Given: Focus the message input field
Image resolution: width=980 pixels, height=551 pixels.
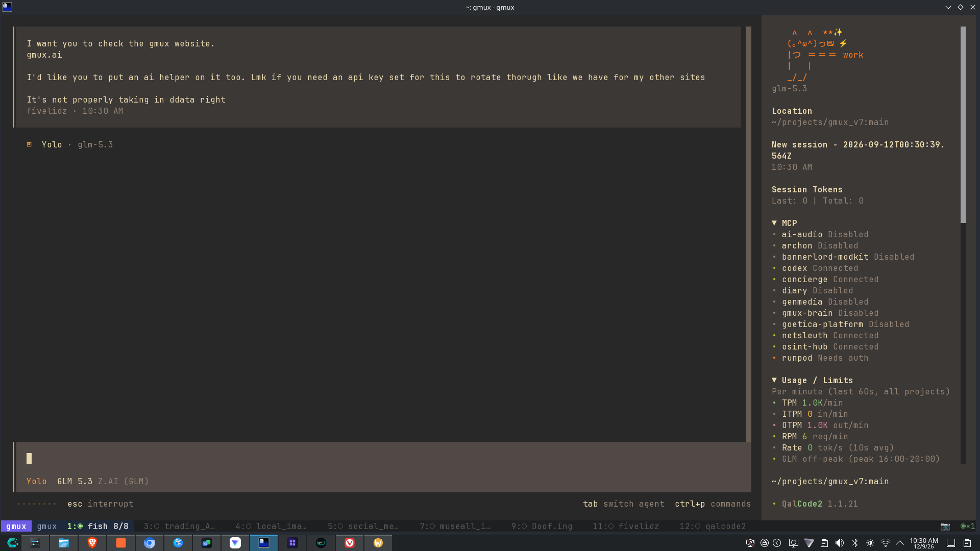Looking at the screenshot, I should [383, 459].
